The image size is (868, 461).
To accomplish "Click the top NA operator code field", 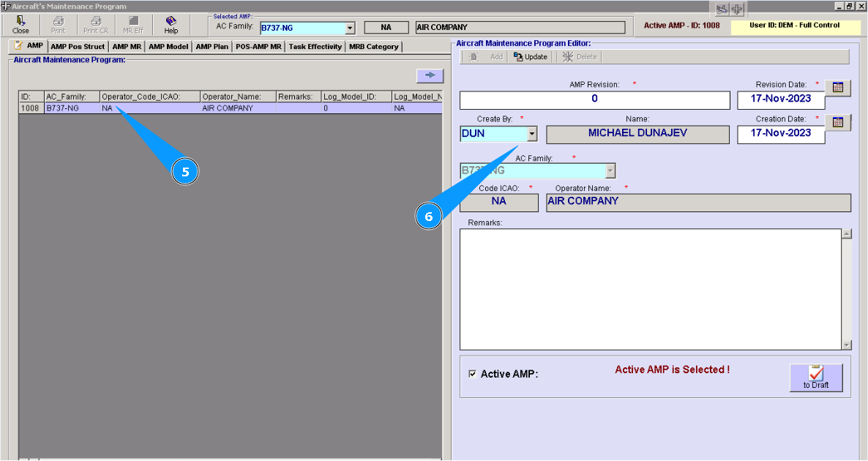I will [386, 27].
